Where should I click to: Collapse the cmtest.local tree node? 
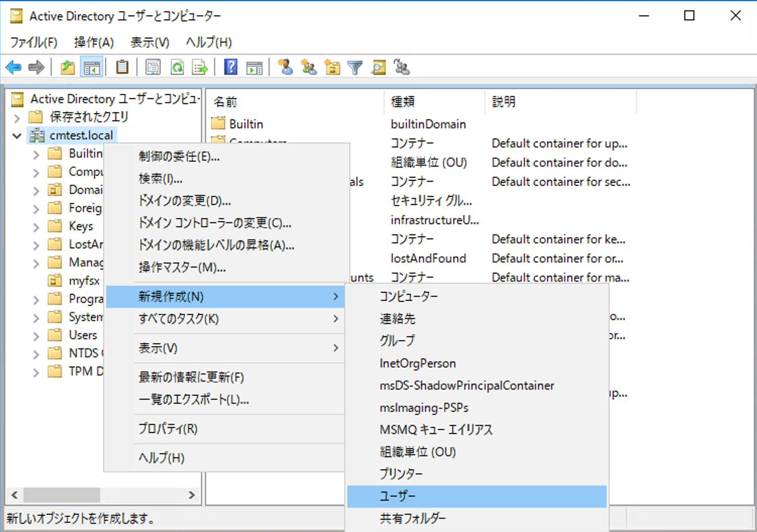(17, 136)
